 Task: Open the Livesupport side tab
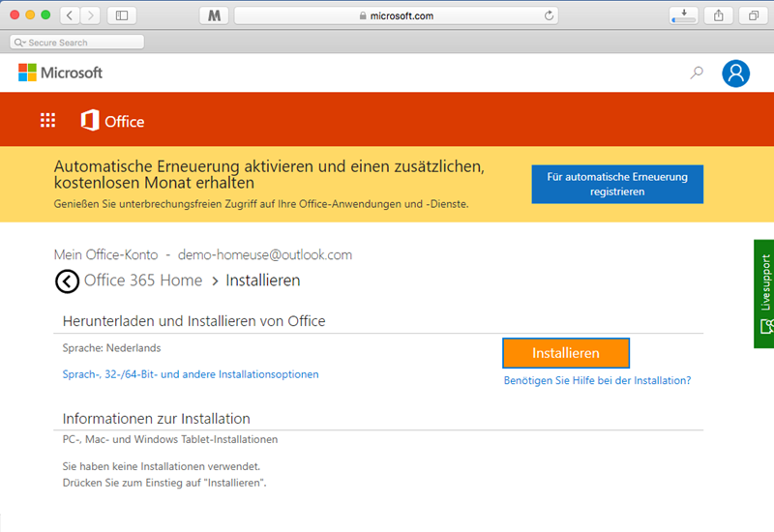pos(764,294)
